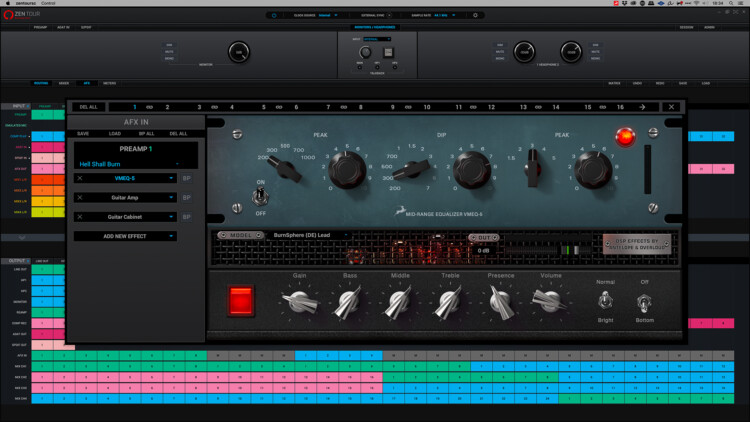
Task: Click BP ALL in the AFX IN panel
Action: click(x=146, y=134)
